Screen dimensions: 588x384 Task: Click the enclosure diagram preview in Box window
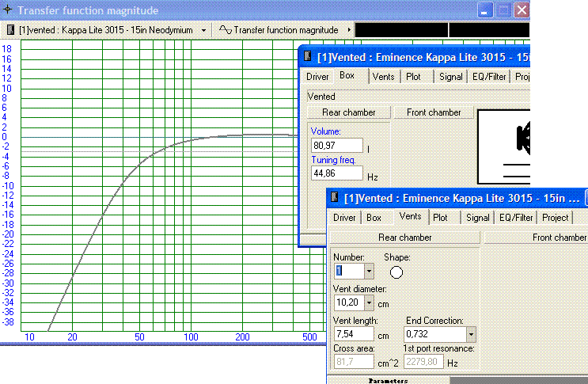tap(503, 146)
